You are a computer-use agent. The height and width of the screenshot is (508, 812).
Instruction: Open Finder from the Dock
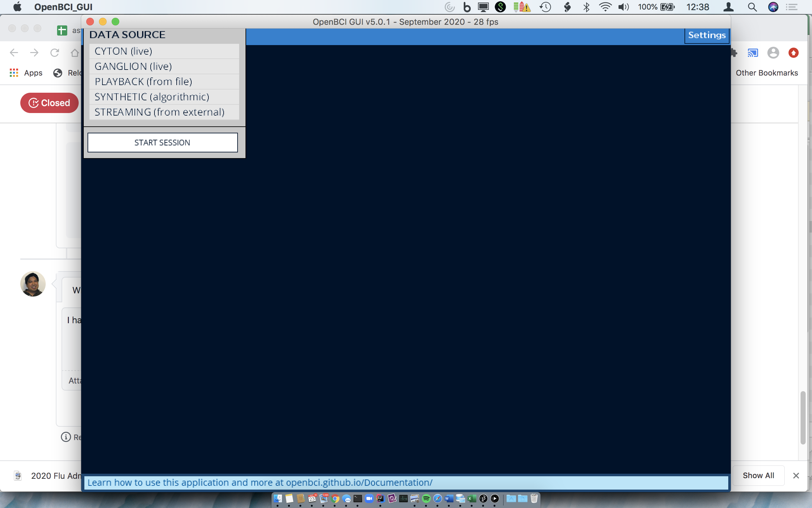pyautogui.click(x=278, y=498)
